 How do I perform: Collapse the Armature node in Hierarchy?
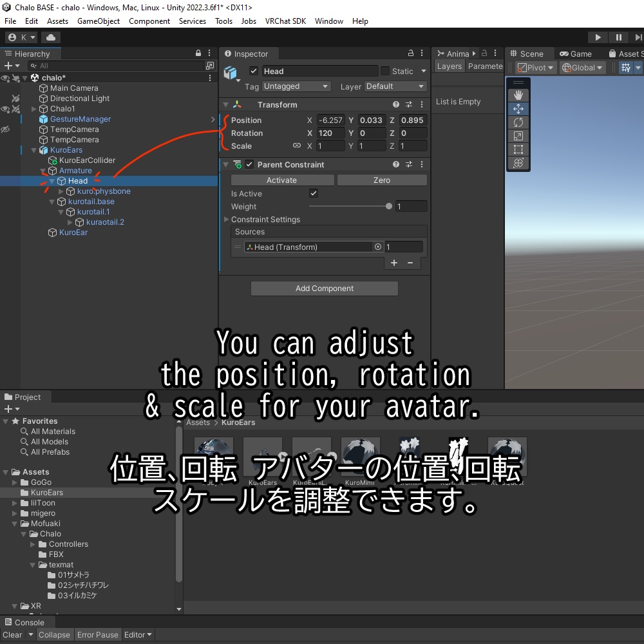pos(43,171)
